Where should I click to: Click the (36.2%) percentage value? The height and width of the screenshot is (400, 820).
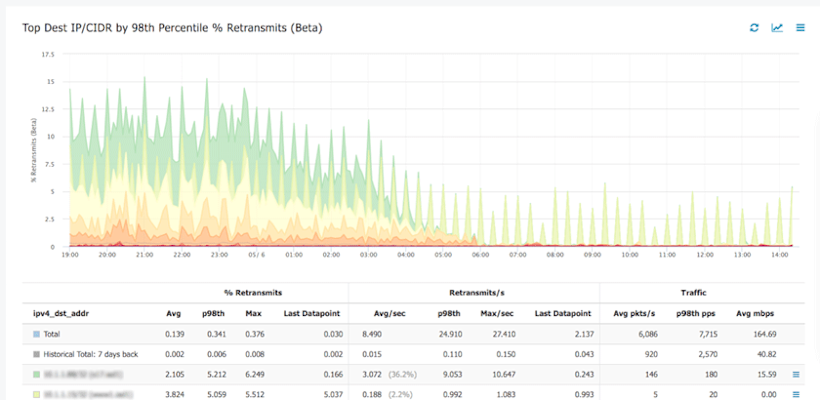click(402, 374)
